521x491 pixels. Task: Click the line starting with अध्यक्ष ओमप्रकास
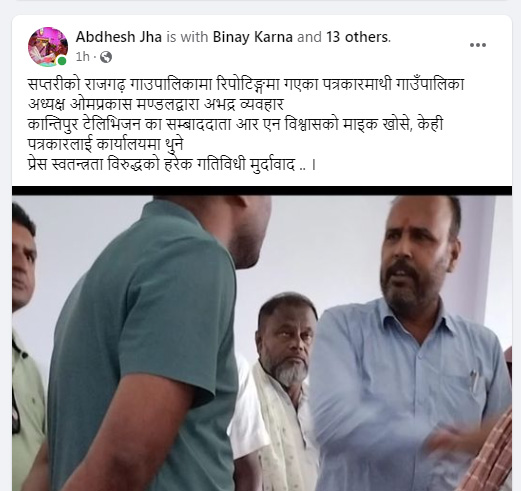(156, 104)
